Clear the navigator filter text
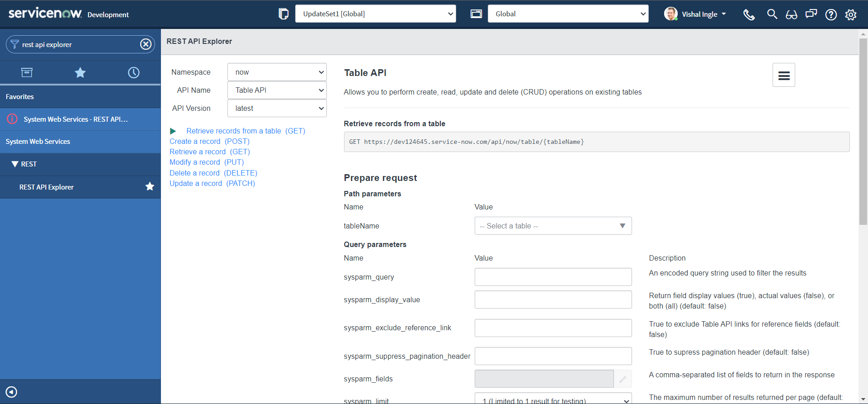 point(146,44)
